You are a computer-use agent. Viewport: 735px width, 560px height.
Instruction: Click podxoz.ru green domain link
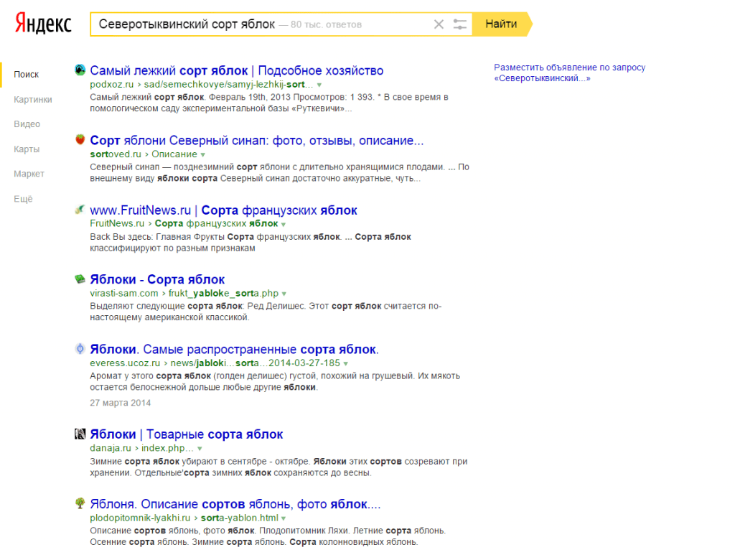[111, 85]
